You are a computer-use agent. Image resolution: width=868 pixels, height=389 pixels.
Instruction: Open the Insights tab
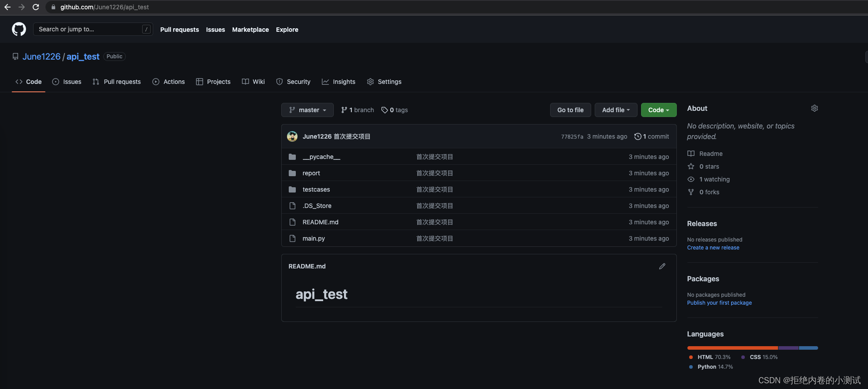pos(339,82)
